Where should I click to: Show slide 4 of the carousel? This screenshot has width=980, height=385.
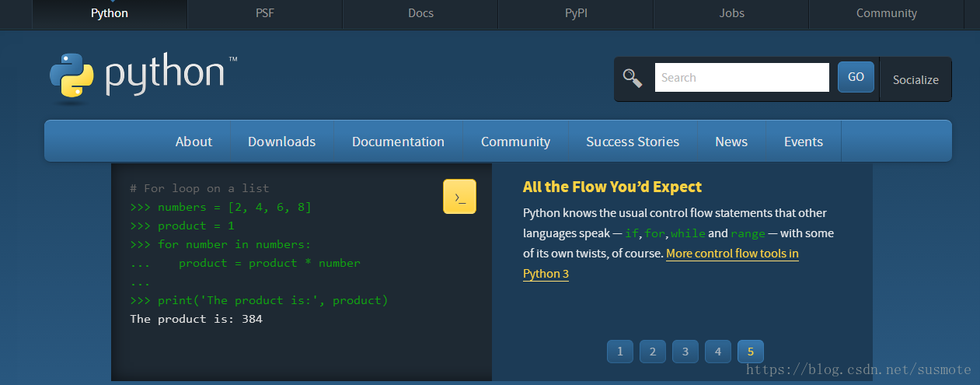pyautogui.click(x=718, y=352)
